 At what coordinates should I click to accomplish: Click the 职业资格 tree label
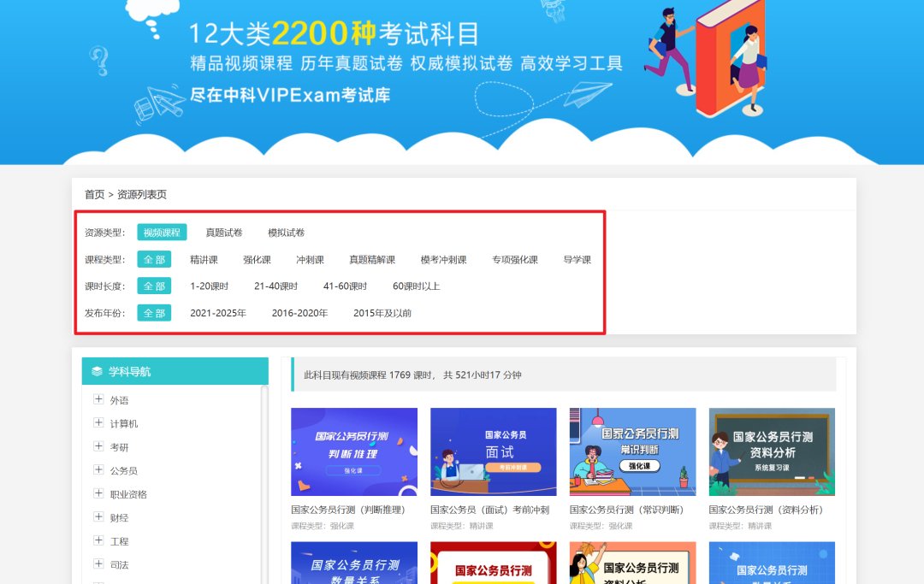(x=128, y=494)
